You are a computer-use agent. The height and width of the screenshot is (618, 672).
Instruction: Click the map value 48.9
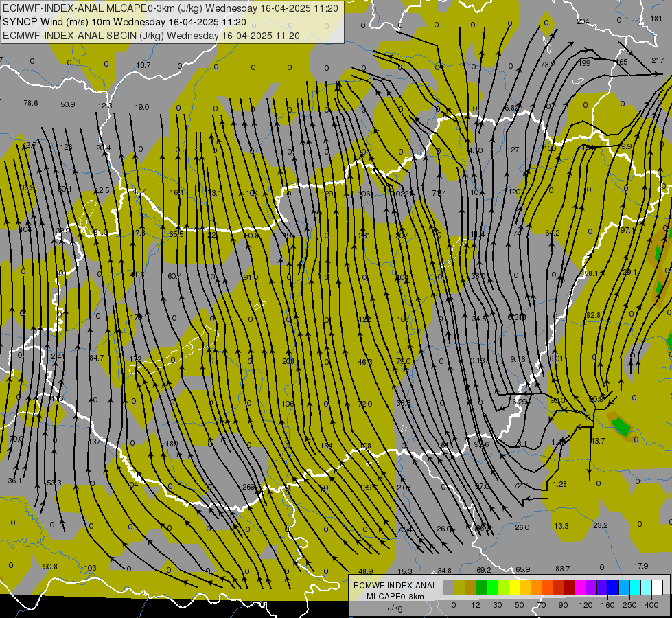pos(366,571)
